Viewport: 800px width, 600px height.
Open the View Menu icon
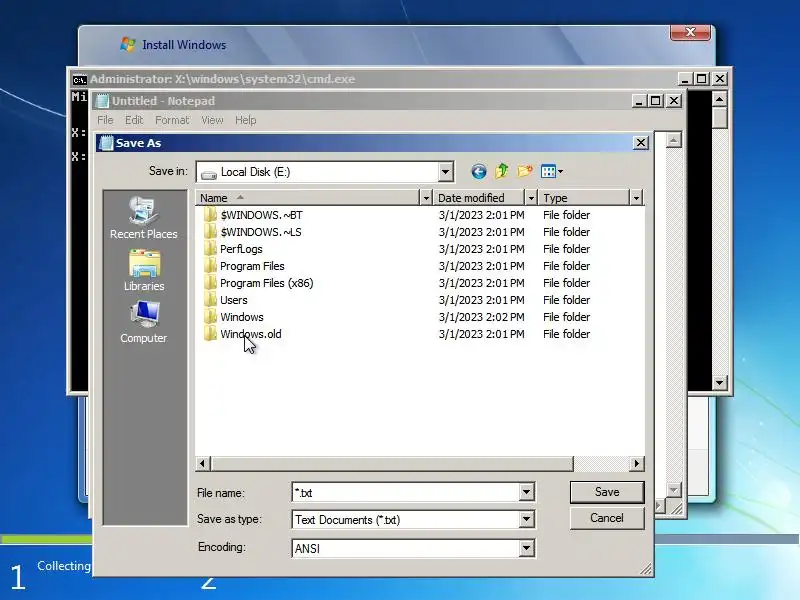pyautogui.click(x=548, y=171)
